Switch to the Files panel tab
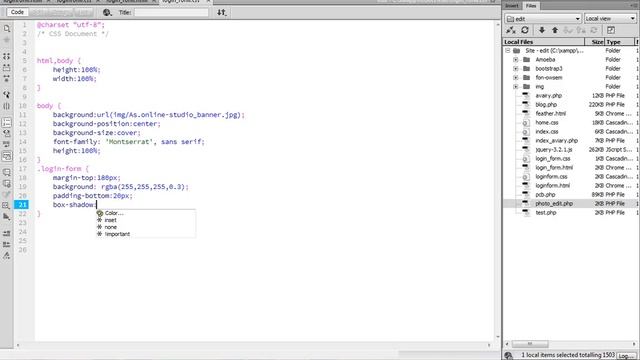 [531, 6]
